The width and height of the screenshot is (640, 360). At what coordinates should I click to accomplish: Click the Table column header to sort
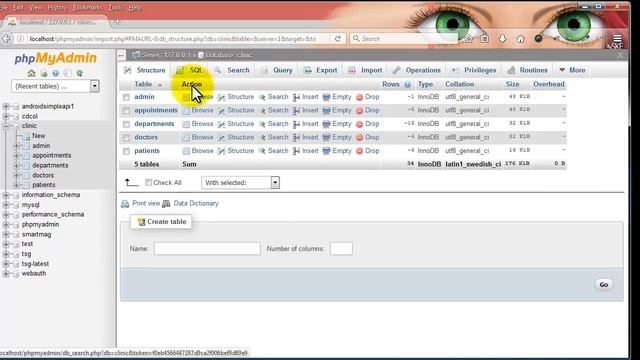pos(143,84)
